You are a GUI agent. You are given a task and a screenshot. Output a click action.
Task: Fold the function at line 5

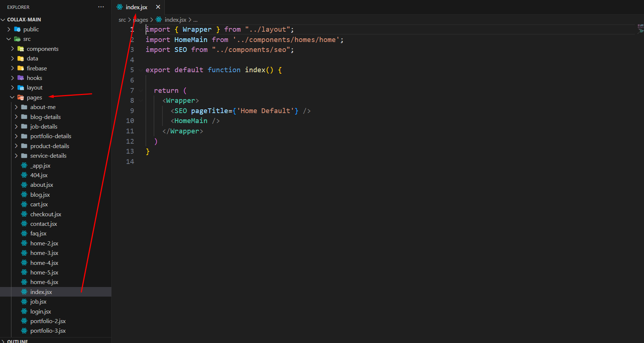[x=140, y=70]
